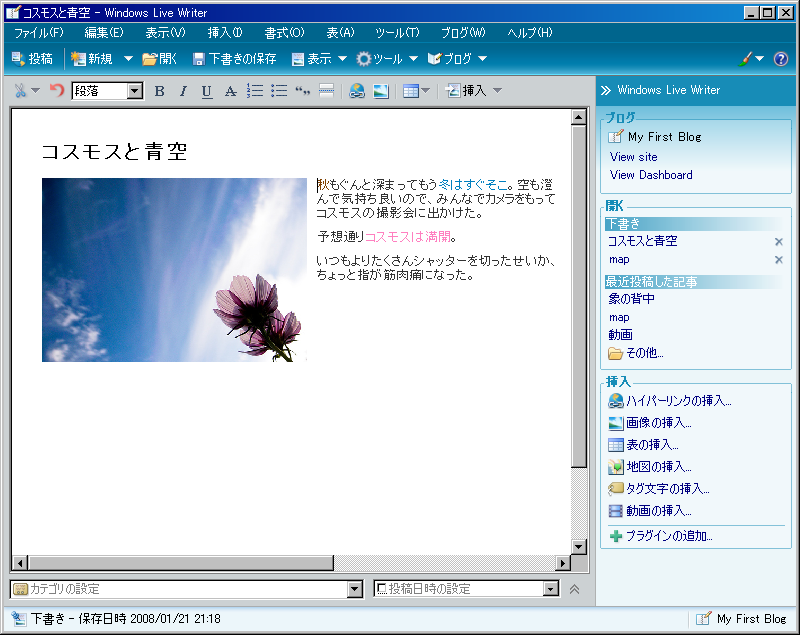Open the 表(A) menu
Viewport: 800px width, 635px height.
pos(340,33)
